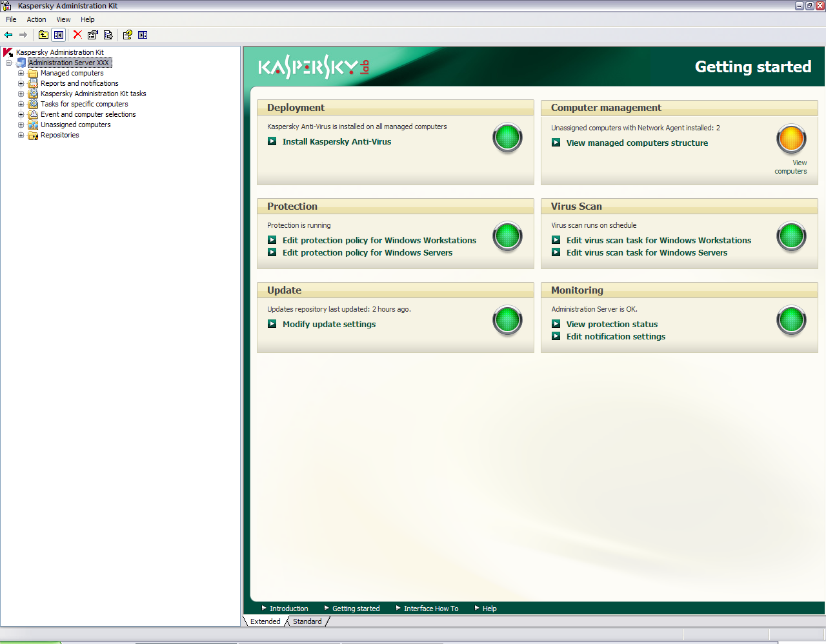Screen dimensions: 826x644
Task: Open Properties from the toolbar icon
Action: (x=93, y=35)
